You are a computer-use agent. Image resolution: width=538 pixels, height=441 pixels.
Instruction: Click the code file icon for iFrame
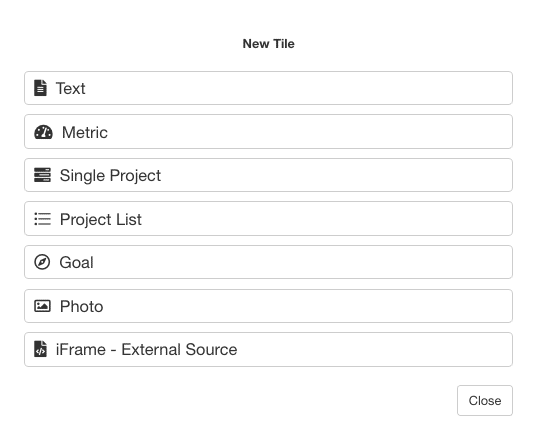[40, 349]
